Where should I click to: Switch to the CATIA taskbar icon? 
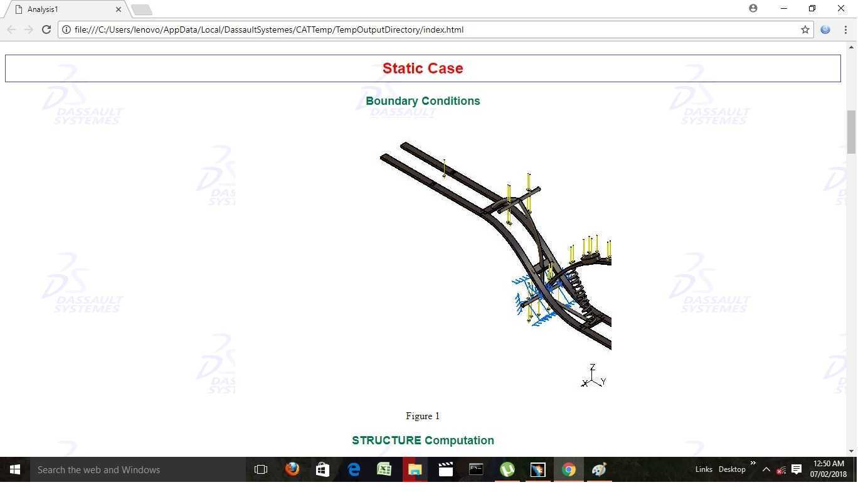[x=537, y=469]
